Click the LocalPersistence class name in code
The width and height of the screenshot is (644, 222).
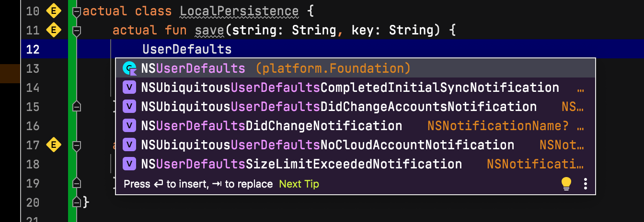pyautogui.click(x=239, y=11)
